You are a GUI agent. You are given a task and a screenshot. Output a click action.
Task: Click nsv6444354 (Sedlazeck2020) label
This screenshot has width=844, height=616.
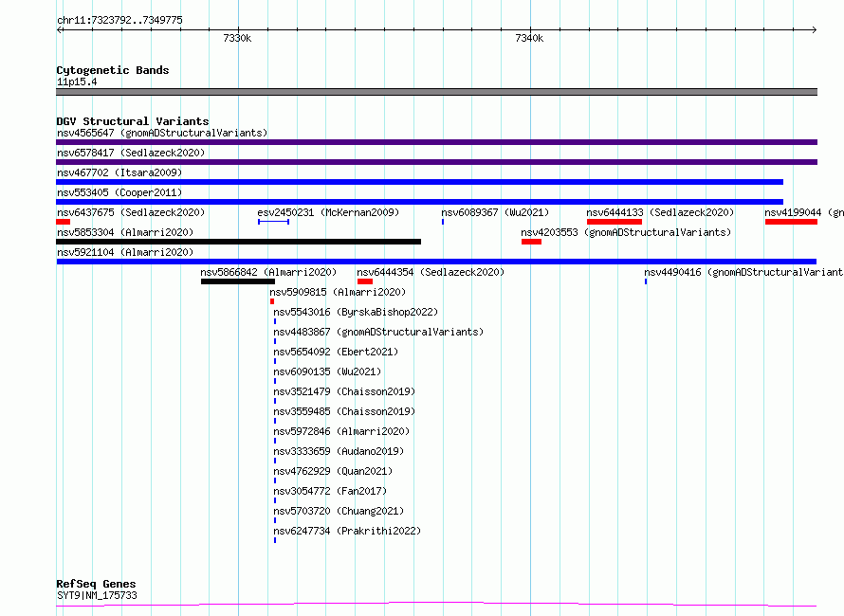coord(431,272)
